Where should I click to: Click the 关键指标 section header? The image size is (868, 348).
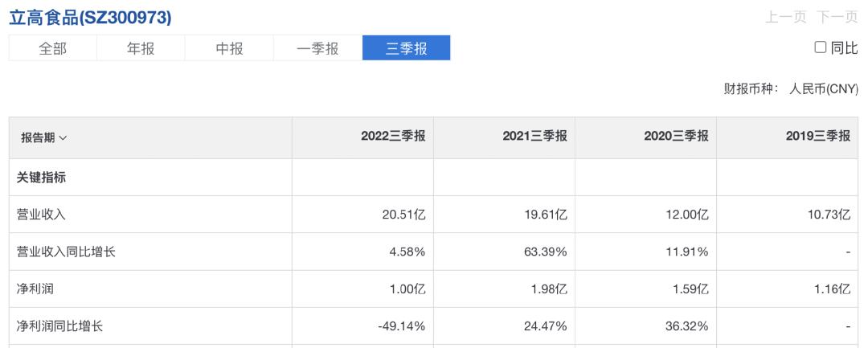[x=41, y=178]
